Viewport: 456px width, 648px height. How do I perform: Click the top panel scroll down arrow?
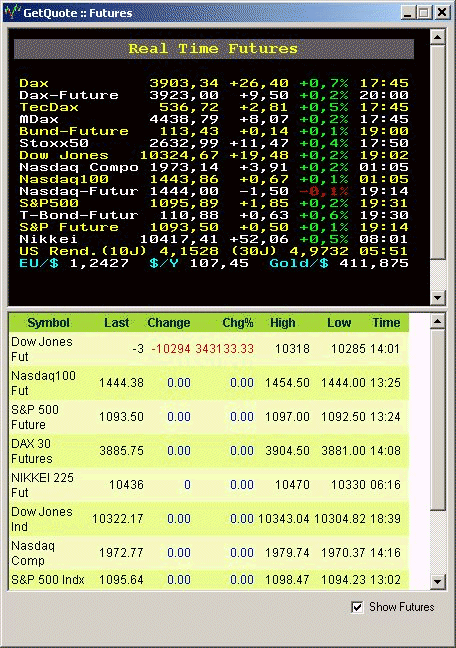coord(437,297)
